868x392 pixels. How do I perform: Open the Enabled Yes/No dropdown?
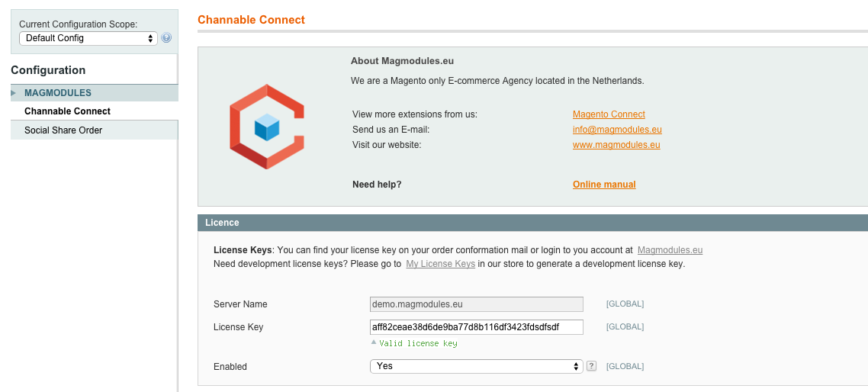(476, 366)
